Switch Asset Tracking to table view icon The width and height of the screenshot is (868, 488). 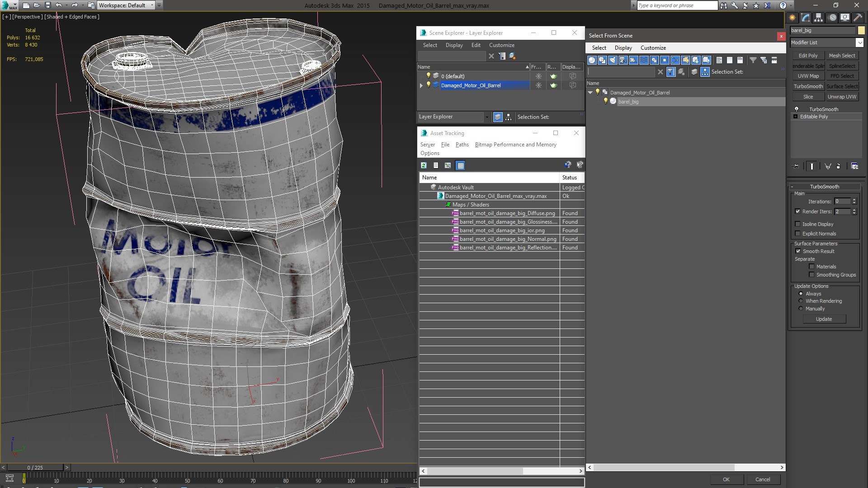[460, 165]
